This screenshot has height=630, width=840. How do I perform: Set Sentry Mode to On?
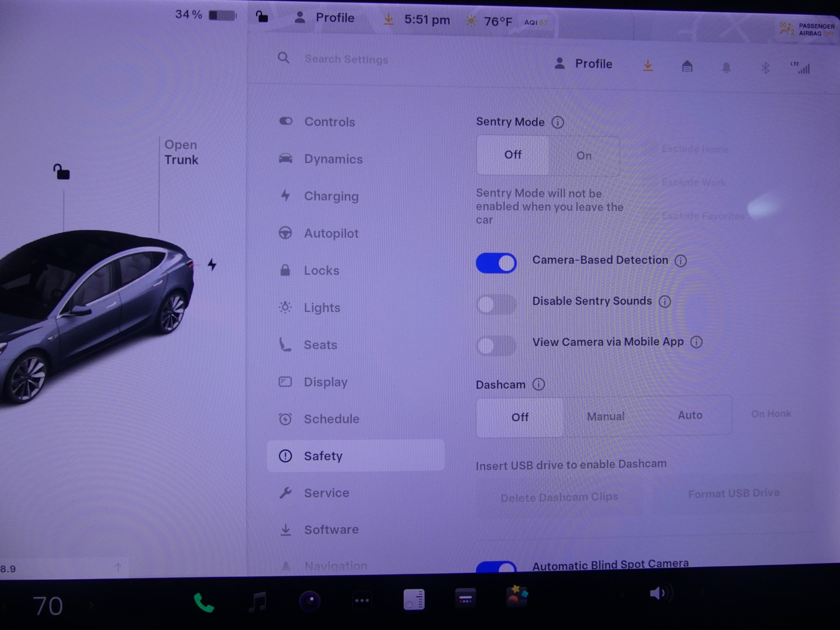[x=584, y=156]
